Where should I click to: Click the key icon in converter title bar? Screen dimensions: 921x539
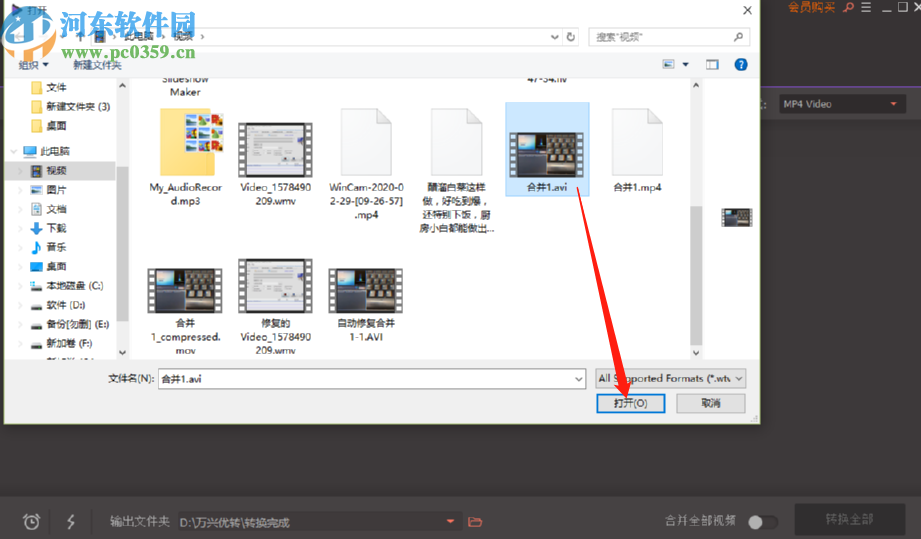pyautogui.click(x=848, y=7)
